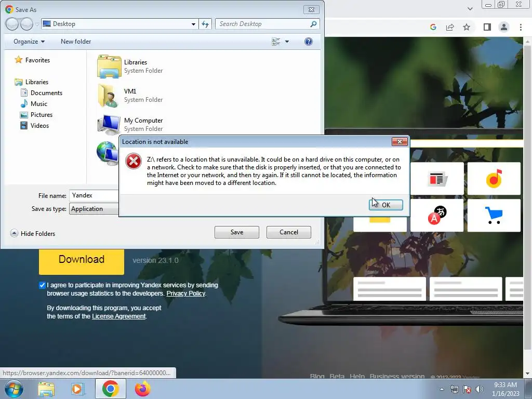The width and height of the screenshot is (532, 399).
Task: Toggle the Chrome side panel icon
Action: pos(487,27)
